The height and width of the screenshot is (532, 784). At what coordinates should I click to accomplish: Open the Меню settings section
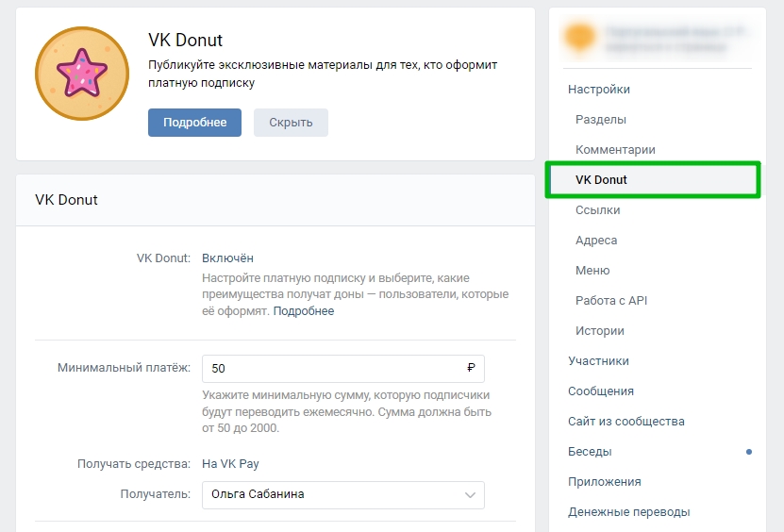592,271
